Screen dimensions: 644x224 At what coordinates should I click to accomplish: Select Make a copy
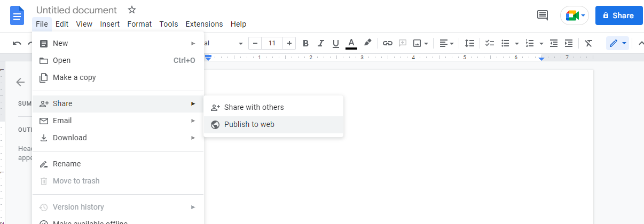coord(118,77)
